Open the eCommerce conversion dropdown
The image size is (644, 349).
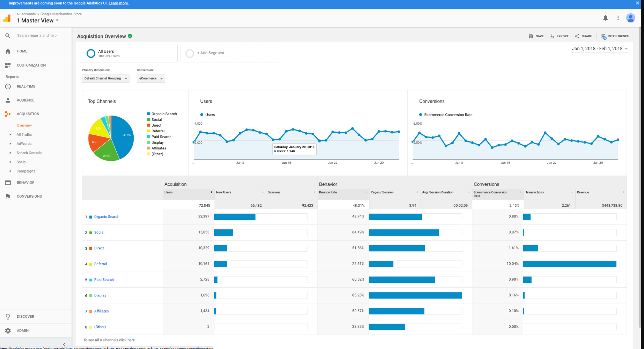tap(151, 79)
